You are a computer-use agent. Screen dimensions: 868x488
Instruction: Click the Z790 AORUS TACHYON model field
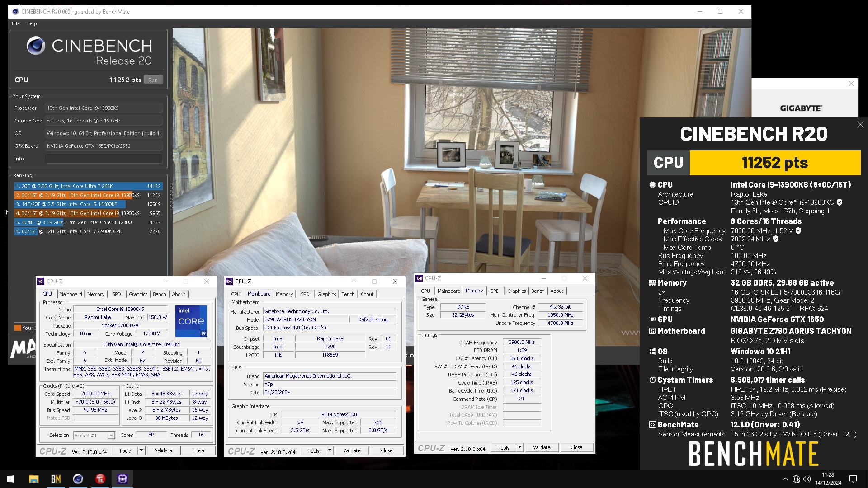306,319
